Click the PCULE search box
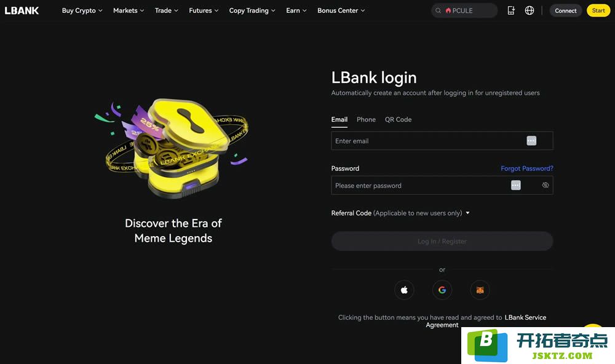The image size is (615, 364). (x=464, y=10)
